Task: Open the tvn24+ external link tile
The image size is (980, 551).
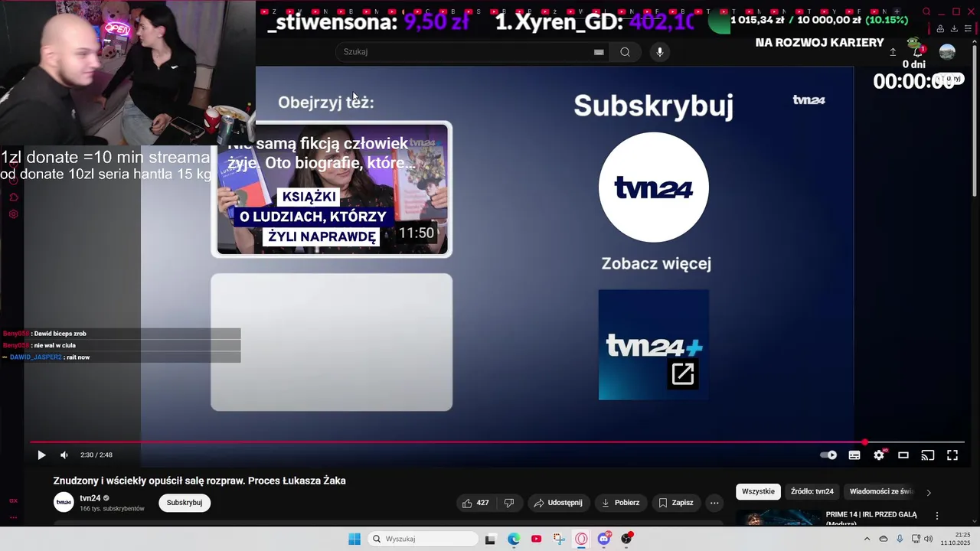Action: 654,344
